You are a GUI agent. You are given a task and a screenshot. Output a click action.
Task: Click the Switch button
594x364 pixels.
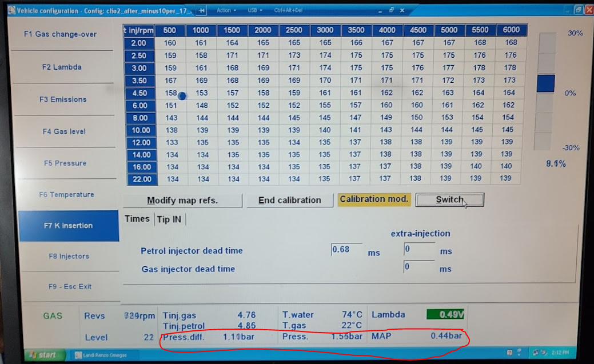[449, 200]
